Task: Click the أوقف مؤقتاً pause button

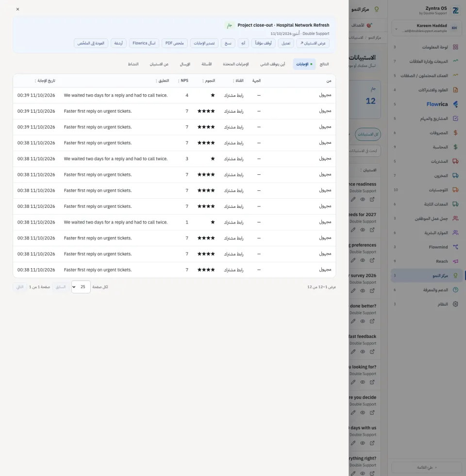Action: (263, 43)
